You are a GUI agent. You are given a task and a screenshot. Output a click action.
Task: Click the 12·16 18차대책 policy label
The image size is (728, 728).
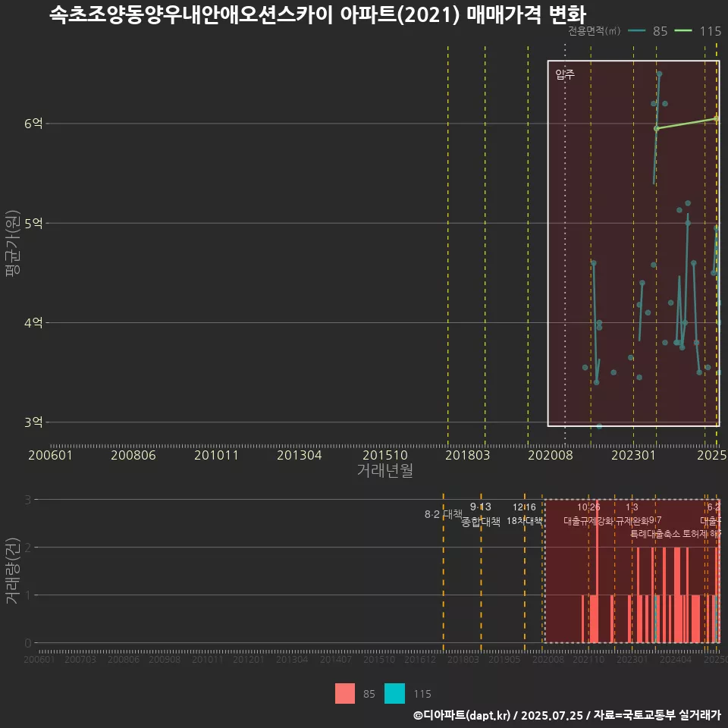(x=524, y=514)
